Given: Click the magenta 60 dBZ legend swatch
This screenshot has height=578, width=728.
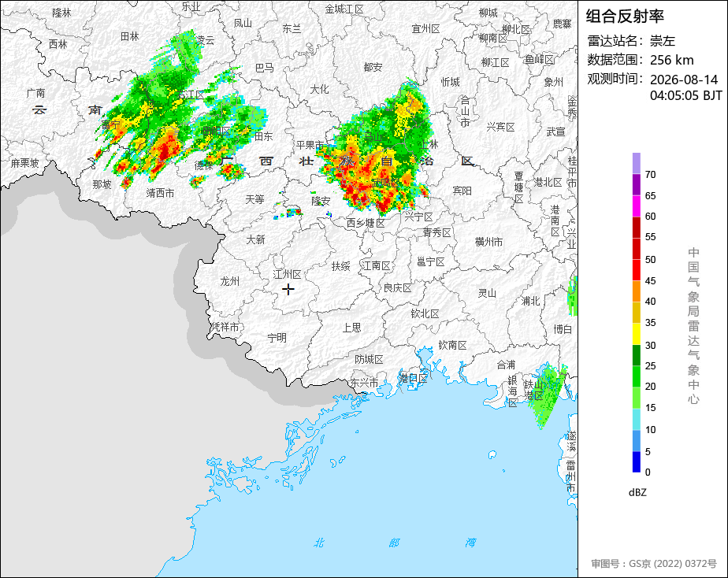Looking at the screenshot, I should (636, 206).
